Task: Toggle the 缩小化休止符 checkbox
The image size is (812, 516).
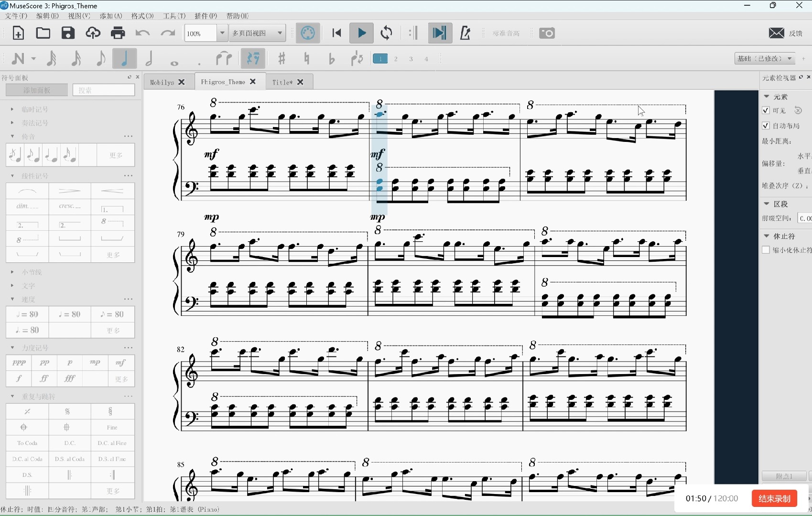Action: [766, 250]
